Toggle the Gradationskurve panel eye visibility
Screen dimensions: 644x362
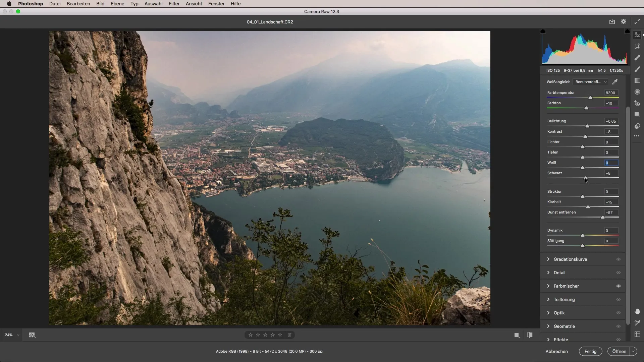(x=619, y=259)
